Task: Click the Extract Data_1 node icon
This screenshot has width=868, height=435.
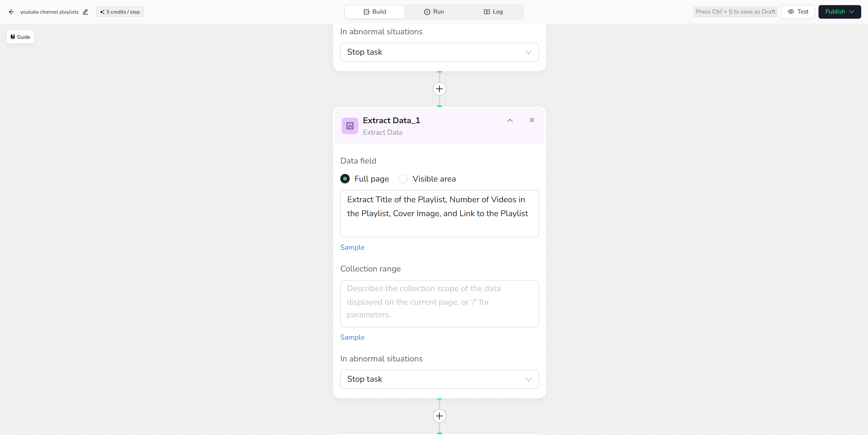Action: coord(350,126)
